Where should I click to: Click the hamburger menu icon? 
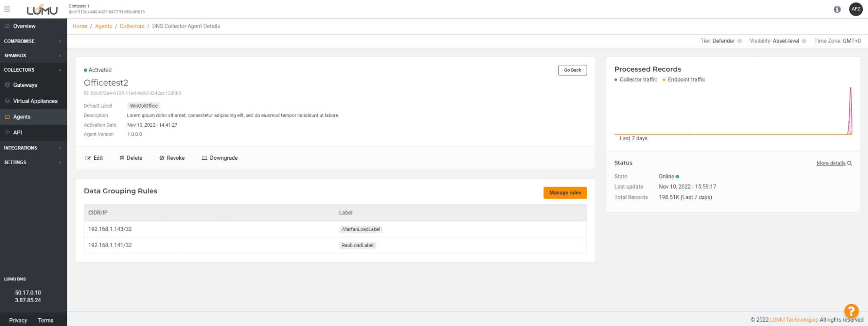click(x=7, y=9)
